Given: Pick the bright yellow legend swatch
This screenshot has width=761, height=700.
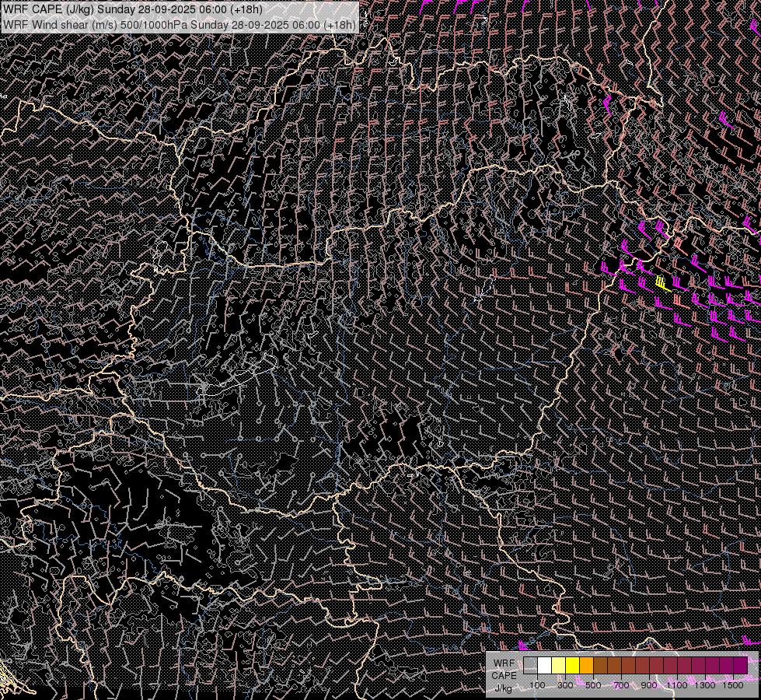Looking at the screenshot, I should click(x=572, y=665).
